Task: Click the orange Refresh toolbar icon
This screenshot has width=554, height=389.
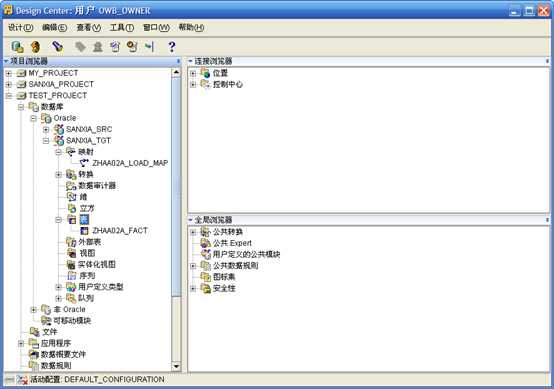Action: coord(35,47)
